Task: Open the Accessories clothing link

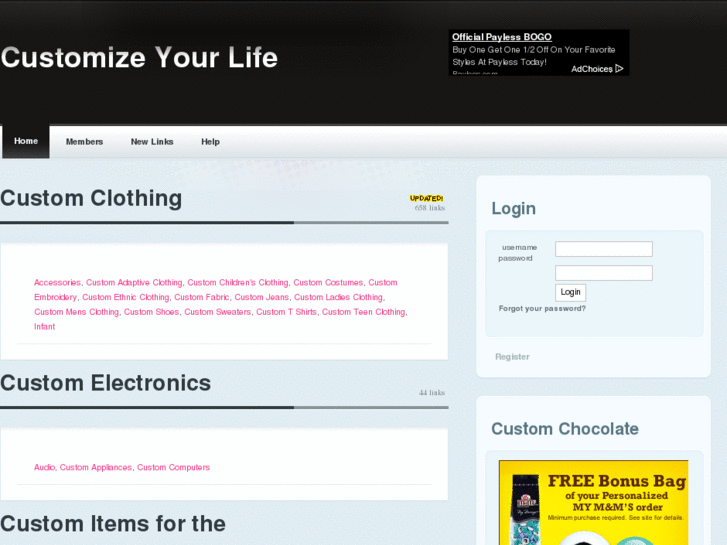Action: point(57,282)
